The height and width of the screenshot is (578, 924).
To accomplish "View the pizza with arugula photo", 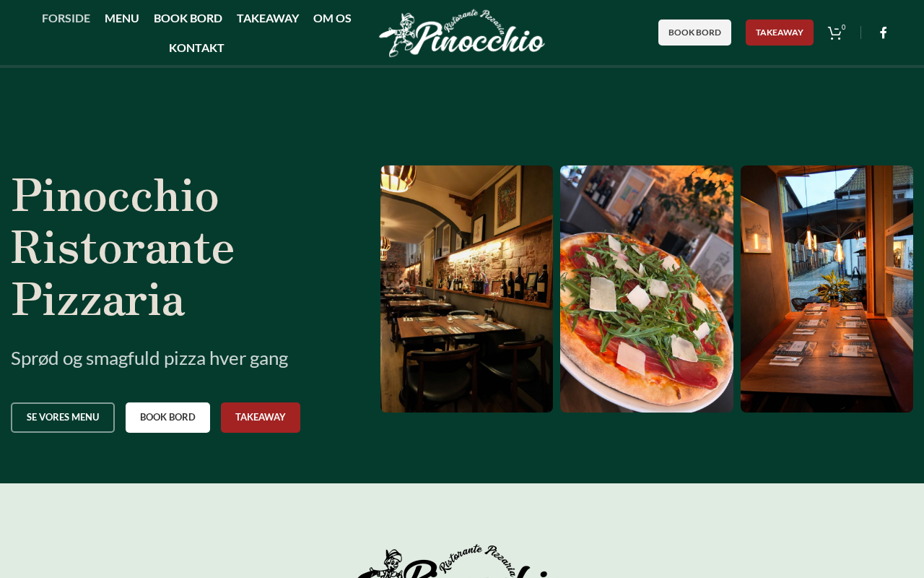I will pyautogui.click(x=647, y=289).
